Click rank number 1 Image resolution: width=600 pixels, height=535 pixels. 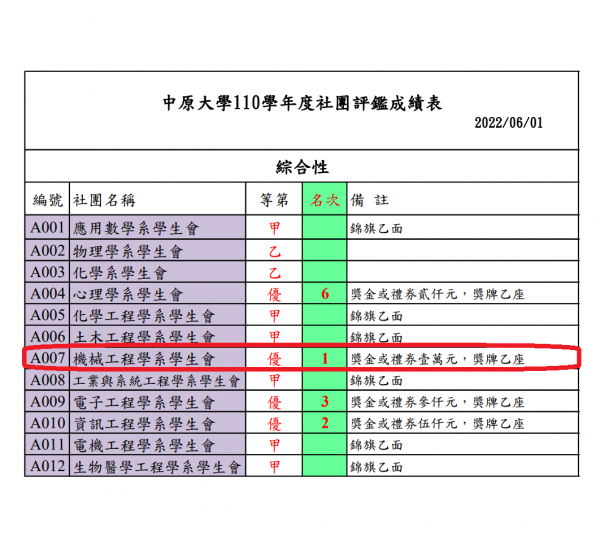pyautogui.click(x=325, y=359)
